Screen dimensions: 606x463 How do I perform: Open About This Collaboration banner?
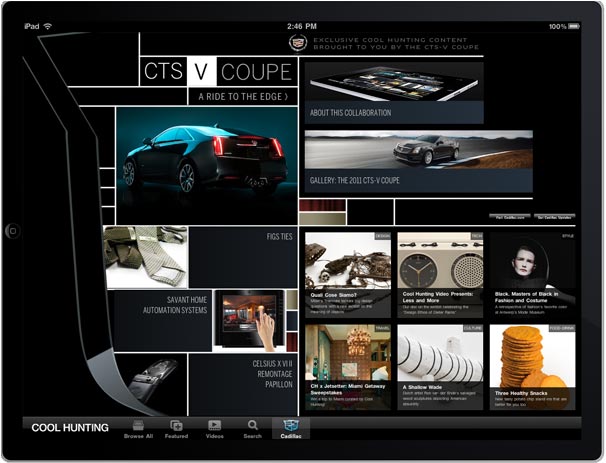point(393,92)
